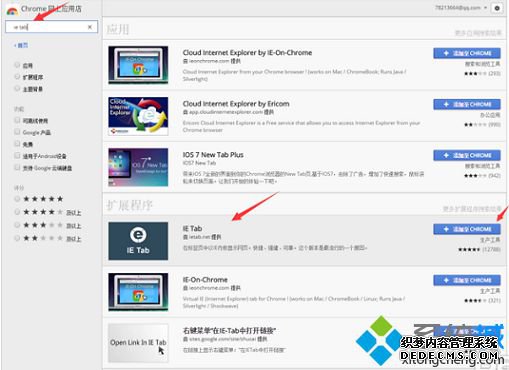Viewport: 509px width, 370px height.
Task: View more app results link
Action: [x=478, y=33]
